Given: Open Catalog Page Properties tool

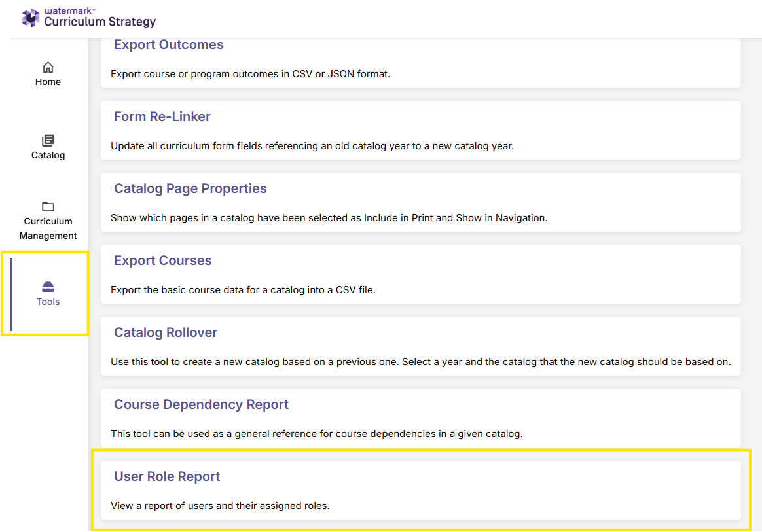Looking at the screenshot, I should pyautogui.click(x=190, y=188).
